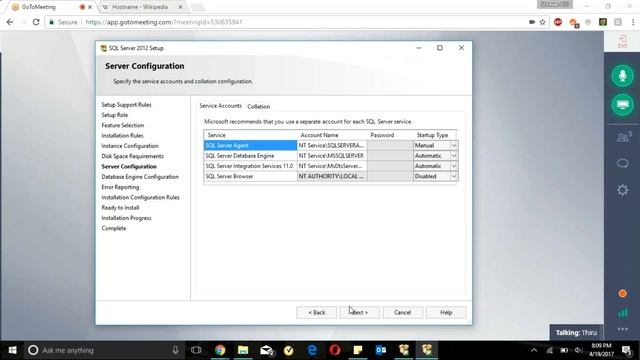Click the browser back arrow
The image size is (640, 360).
[10, 22]
